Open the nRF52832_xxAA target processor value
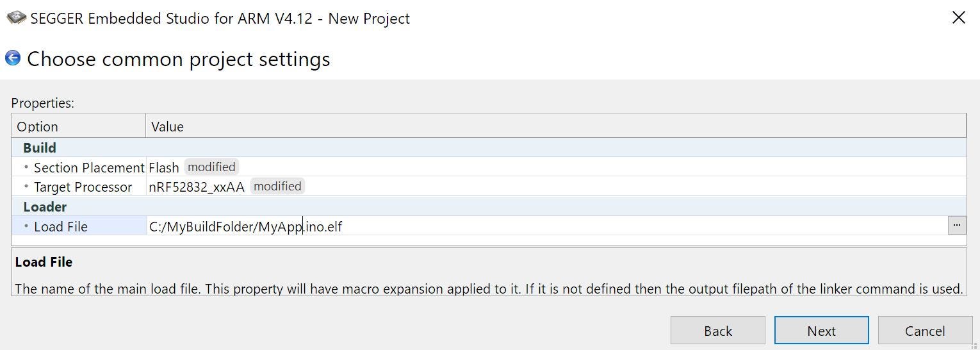This screenshot has height=350, width=980. (197, 187)
